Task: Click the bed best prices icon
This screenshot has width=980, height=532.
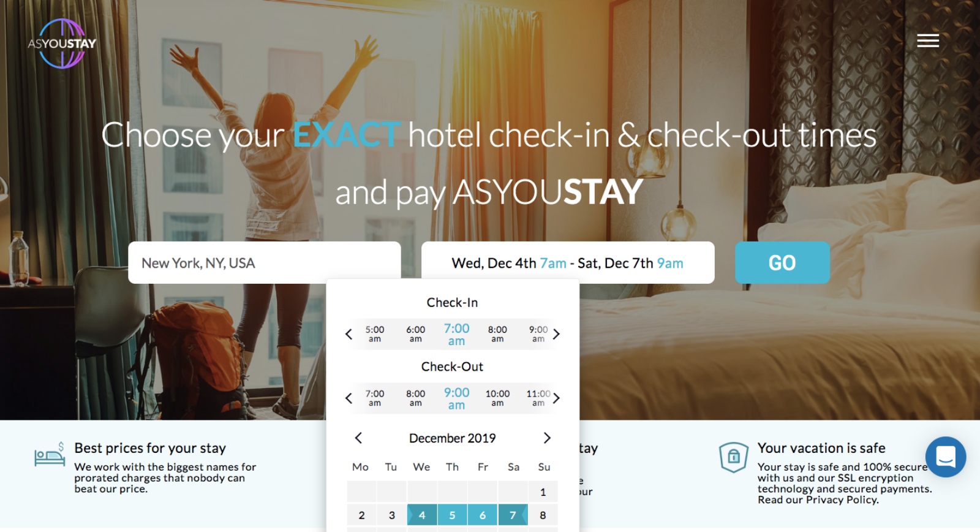Action: 50,455
